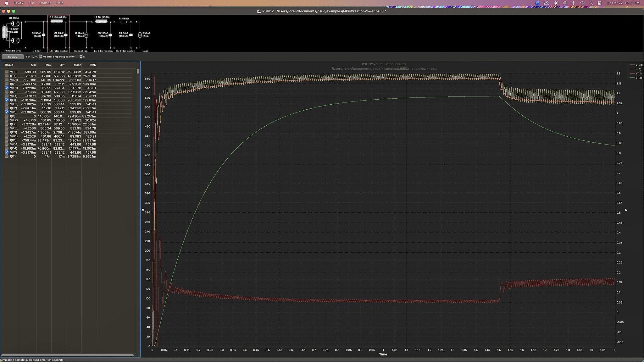Click the Zoom menu bar icon
The image size is (644, 362).
537,3
